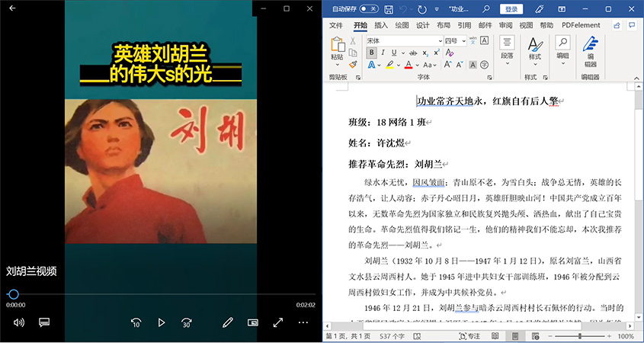Click the search magnifier in Word title bar
644x343 pixels.
[486, 8]
